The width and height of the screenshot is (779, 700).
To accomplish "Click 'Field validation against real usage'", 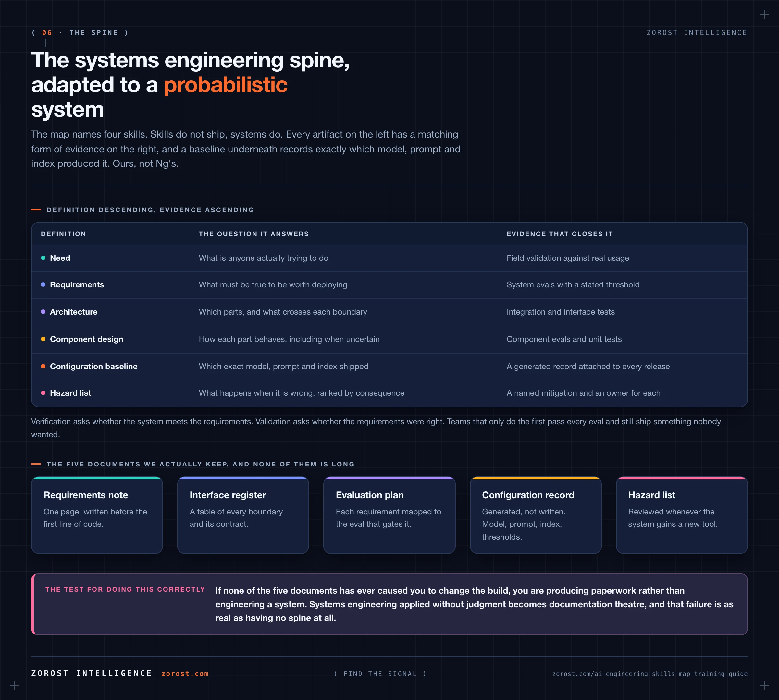I will (568, 258).
